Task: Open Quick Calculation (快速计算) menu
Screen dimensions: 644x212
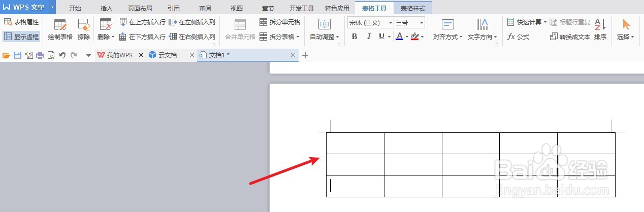Action: coord(527,22)
